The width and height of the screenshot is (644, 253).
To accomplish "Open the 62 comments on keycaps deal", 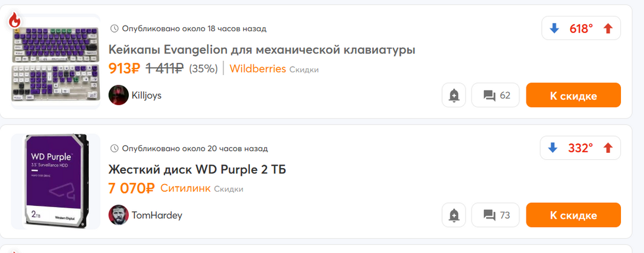I will point(496,96).
